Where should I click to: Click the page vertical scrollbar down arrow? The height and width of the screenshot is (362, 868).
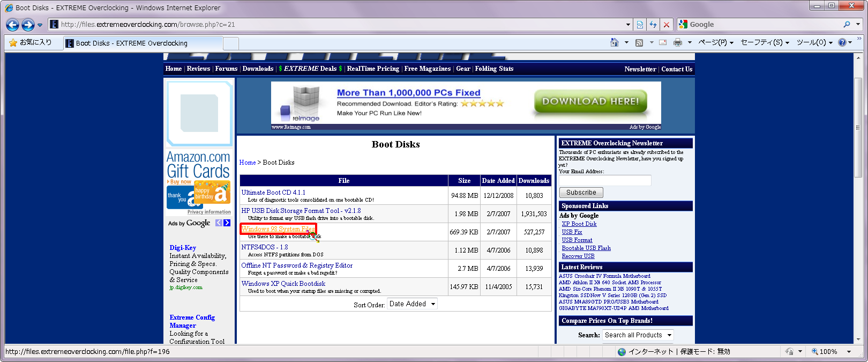pos(858,339)
